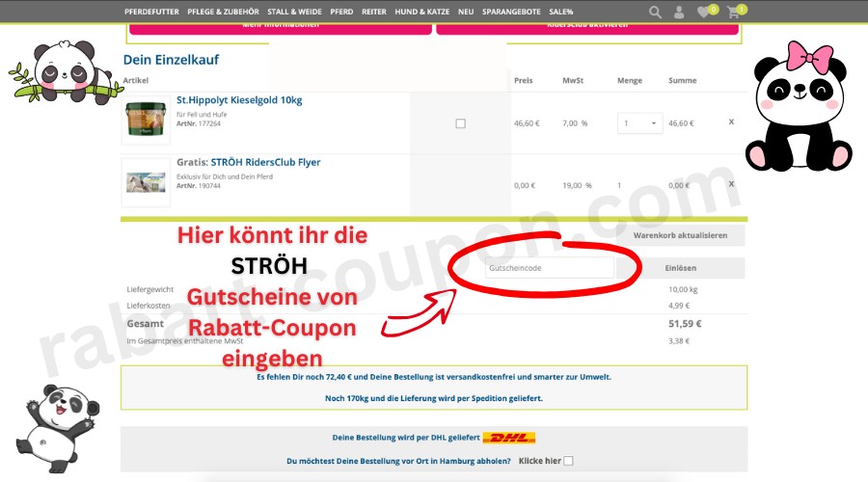Click the 7,00 % MwSt value
Viewport: 868px width, 482px height.
point(575,123)
